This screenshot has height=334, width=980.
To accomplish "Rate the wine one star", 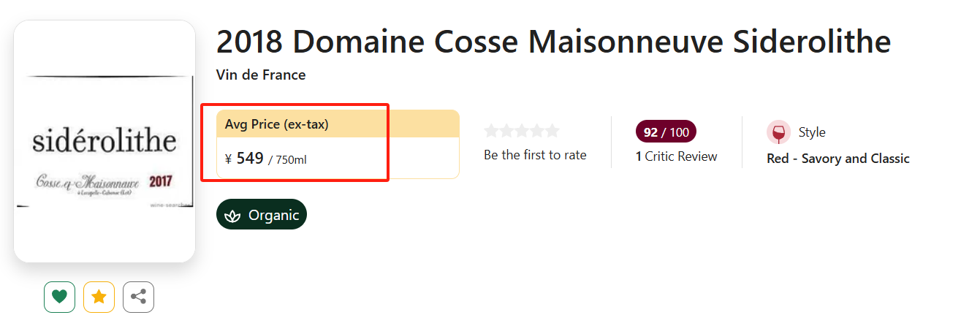I will click(x=491, y=131).
